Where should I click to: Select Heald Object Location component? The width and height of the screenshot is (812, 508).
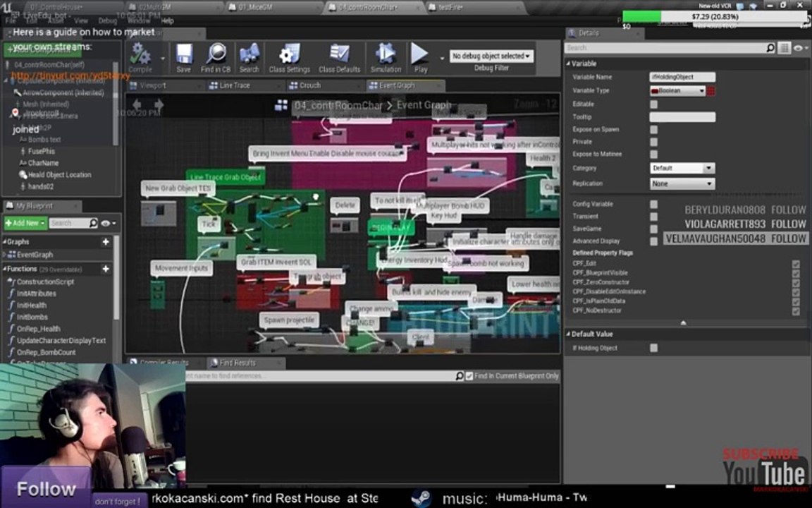coord(59,175)
